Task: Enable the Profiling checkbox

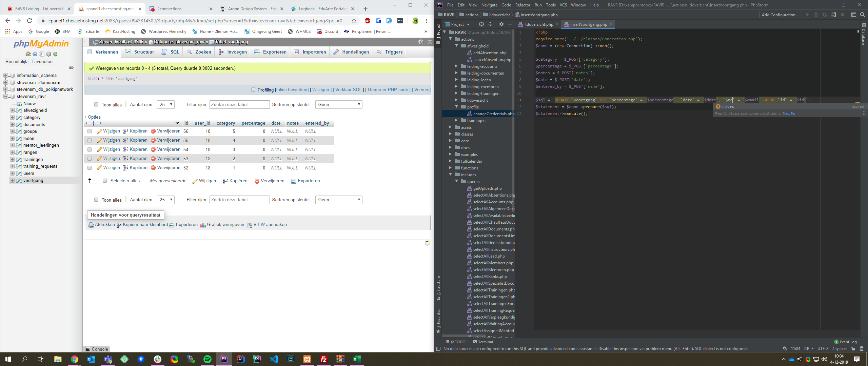Action: (253, 89)
